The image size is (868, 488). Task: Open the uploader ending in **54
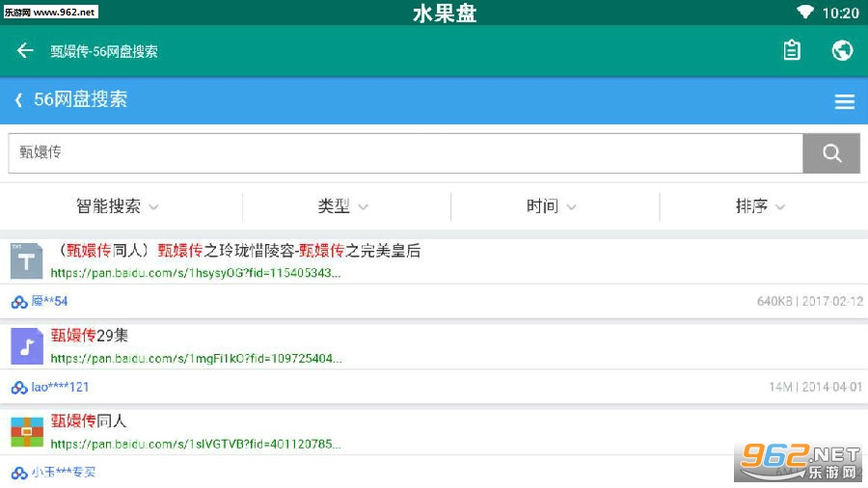[x=49, y=302]
